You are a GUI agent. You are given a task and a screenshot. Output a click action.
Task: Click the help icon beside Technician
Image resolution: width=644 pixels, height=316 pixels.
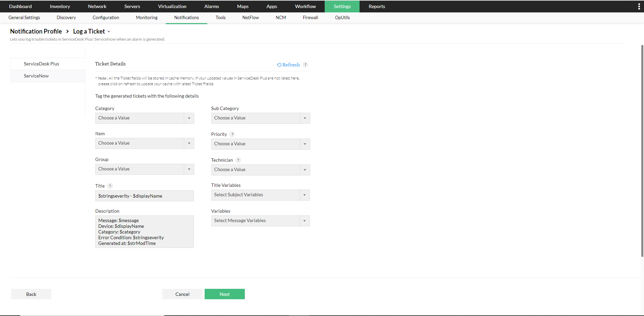[238, 160]
